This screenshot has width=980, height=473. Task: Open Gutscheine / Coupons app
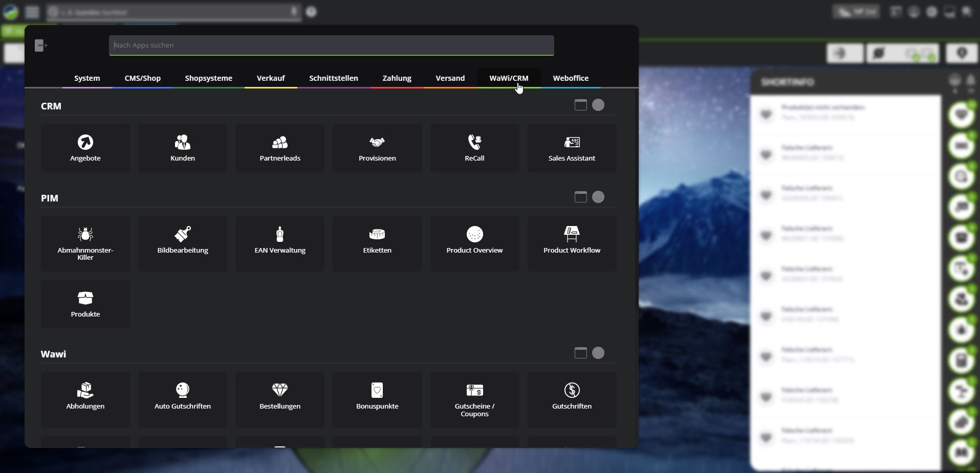474,399
